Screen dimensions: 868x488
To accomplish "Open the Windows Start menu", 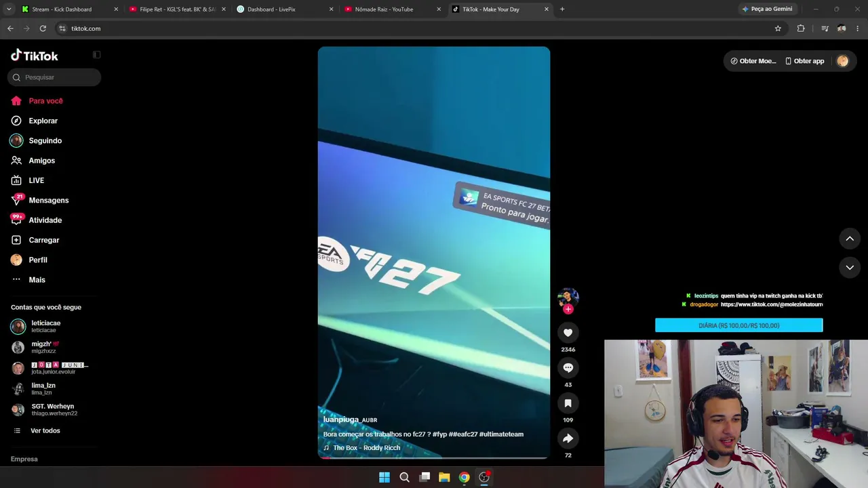I will 384,477.
